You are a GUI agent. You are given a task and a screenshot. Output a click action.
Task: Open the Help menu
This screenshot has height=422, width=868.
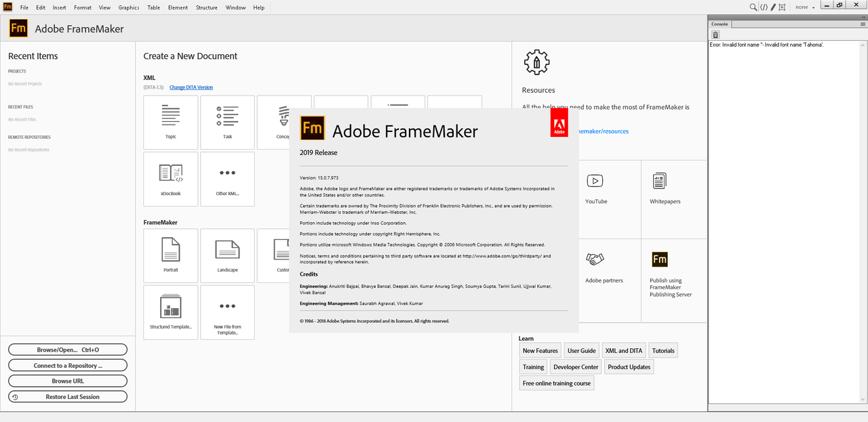(x=259, y=7)
